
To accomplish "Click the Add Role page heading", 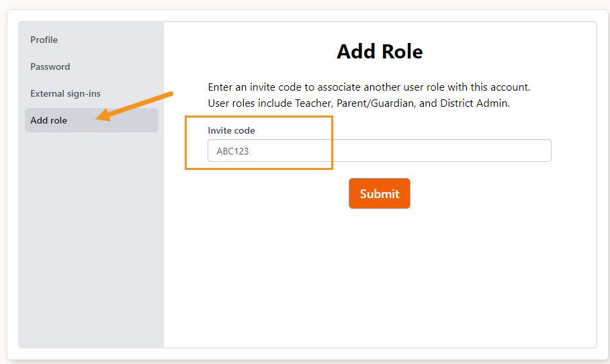I will coord(380,51).
